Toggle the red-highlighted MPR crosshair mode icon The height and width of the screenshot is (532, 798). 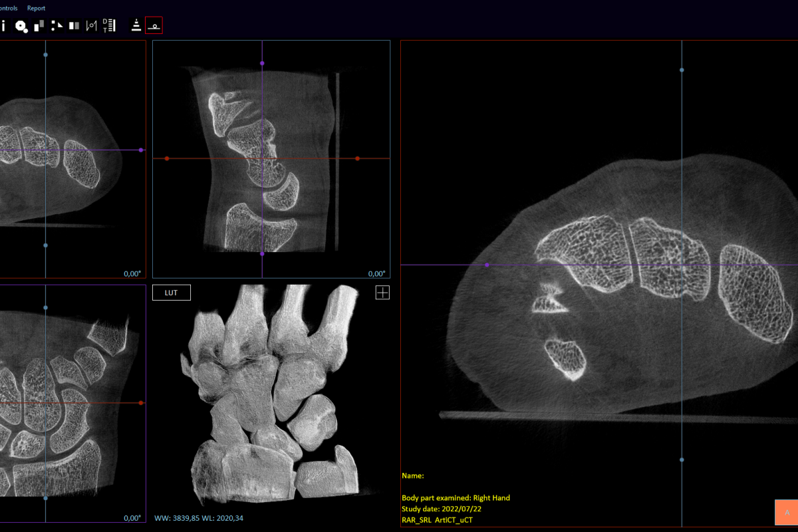pos(154,26)
